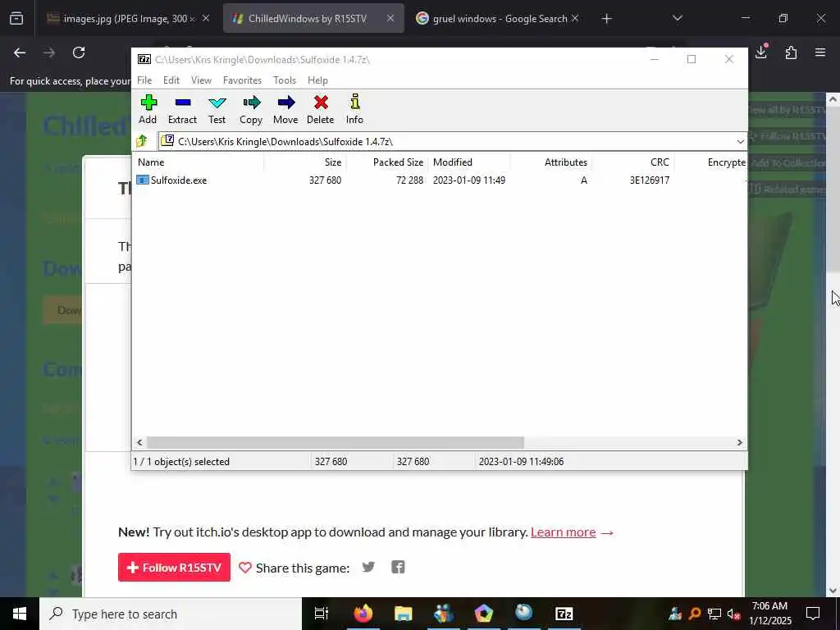Go up one folder level icon

(x=141, y=141)
